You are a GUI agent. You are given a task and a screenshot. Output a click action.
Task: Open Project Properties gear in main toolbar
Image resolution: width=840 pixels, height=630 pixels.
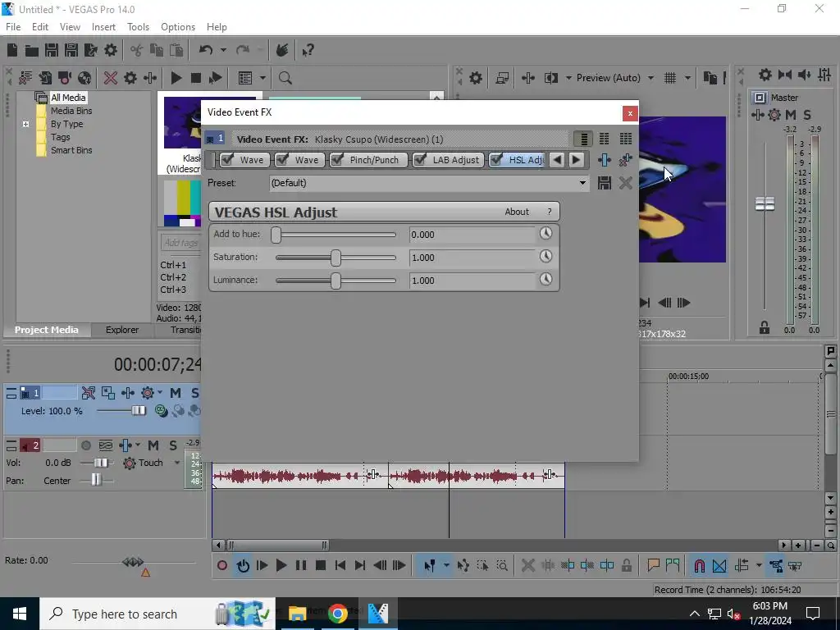111,50
